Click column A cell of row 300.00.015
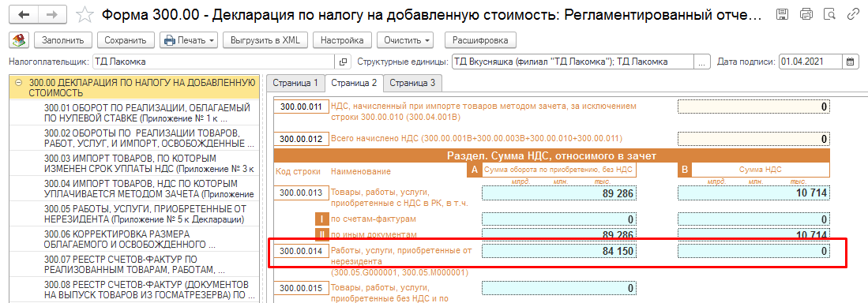Viewport: 868px width, 303px height. [x=559, y=289]
